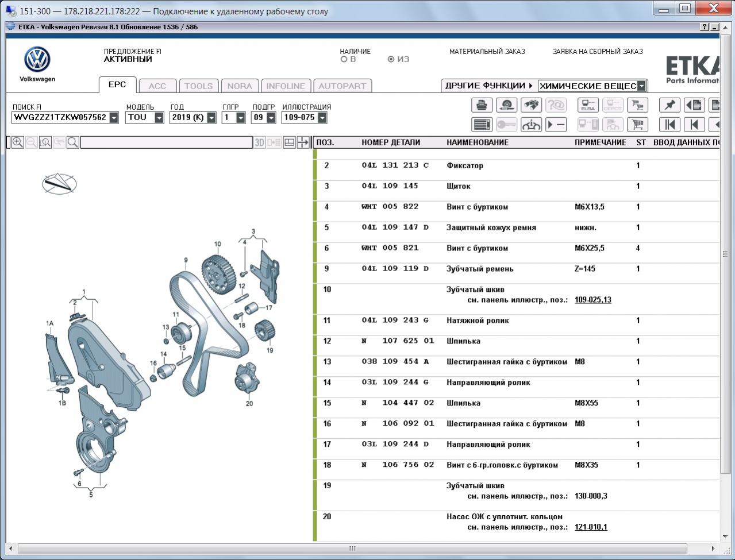The width and height of the screenshot is (735, 560).
Task: Switch to the EPC tab
Action: point(117,84)
